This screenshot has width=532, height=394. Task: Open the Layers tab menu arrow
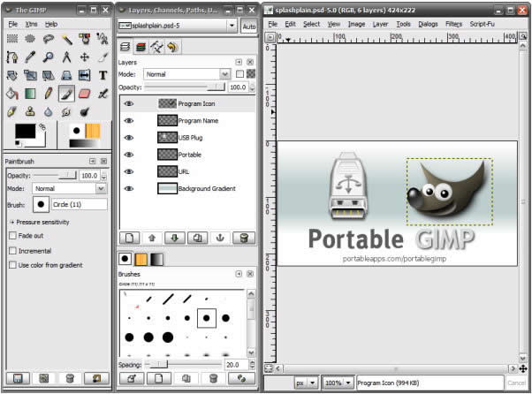(239, 62)
